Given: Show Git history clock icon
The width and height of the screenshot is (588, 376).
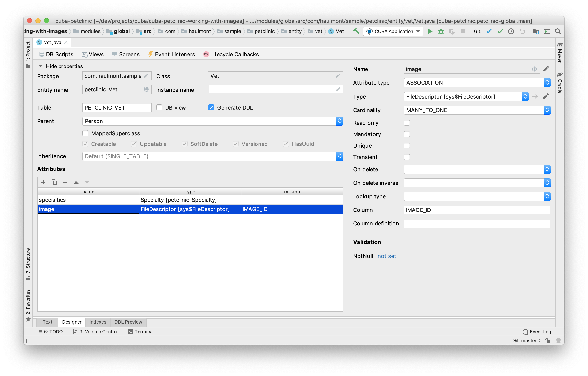Looking at the screenshot, I should (511, 31).
